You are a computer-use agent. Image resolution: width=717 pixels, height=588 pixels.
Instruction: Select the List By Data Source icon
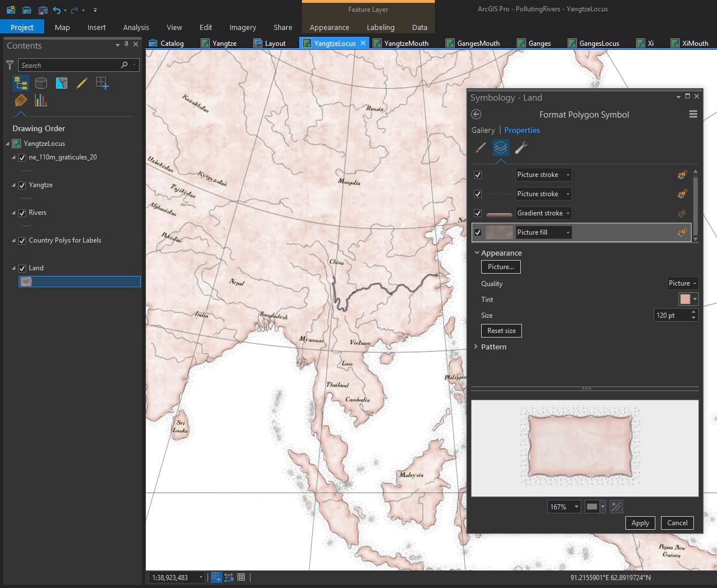(x=41, y=84)
